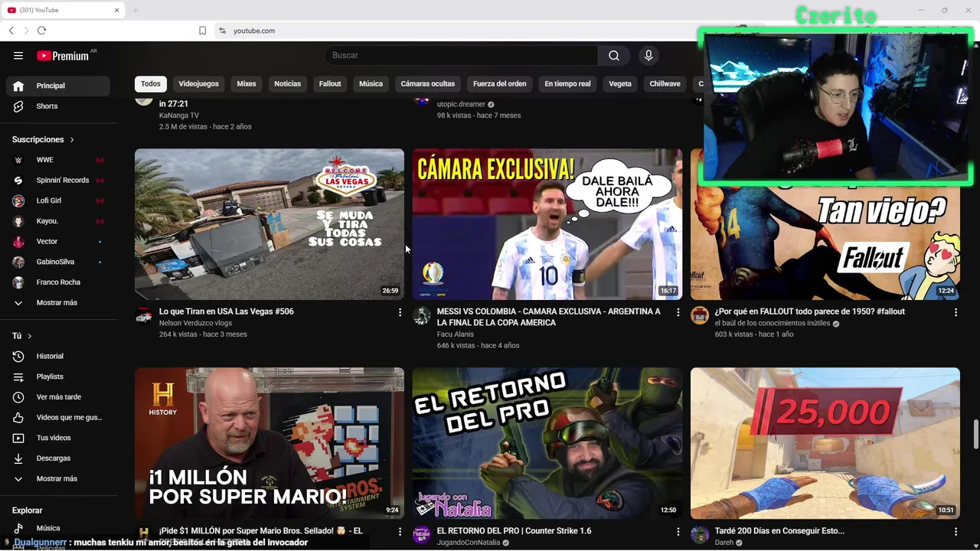This screenshot has height=551, width=980.
Task: Select the Mixes filter chip
Action: tap(247, 84)
